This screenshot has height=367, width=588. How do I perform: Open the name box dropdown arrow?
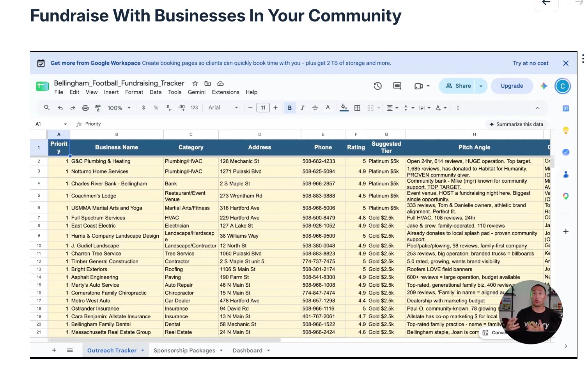[x=65, y=124]
